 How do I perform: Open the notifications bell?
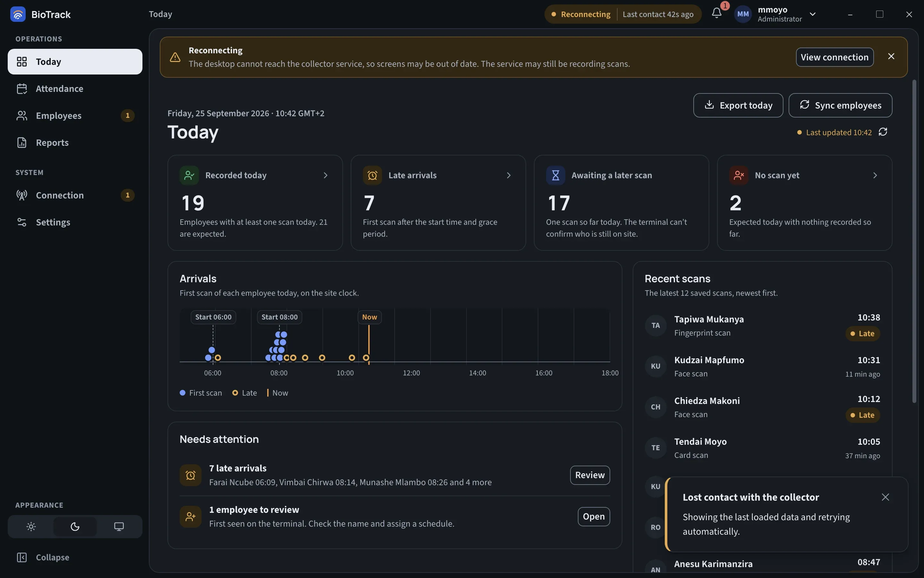pos(717,13)
